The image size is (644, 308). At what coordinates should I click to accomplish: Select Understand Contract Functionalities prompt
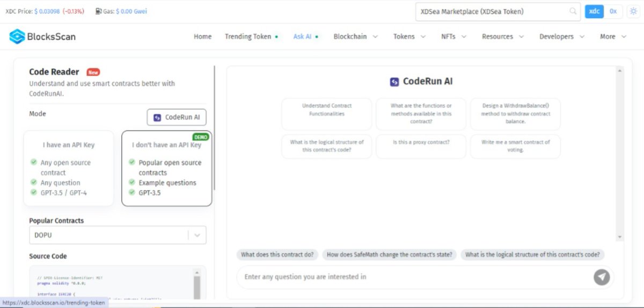[x=327, y=113]
